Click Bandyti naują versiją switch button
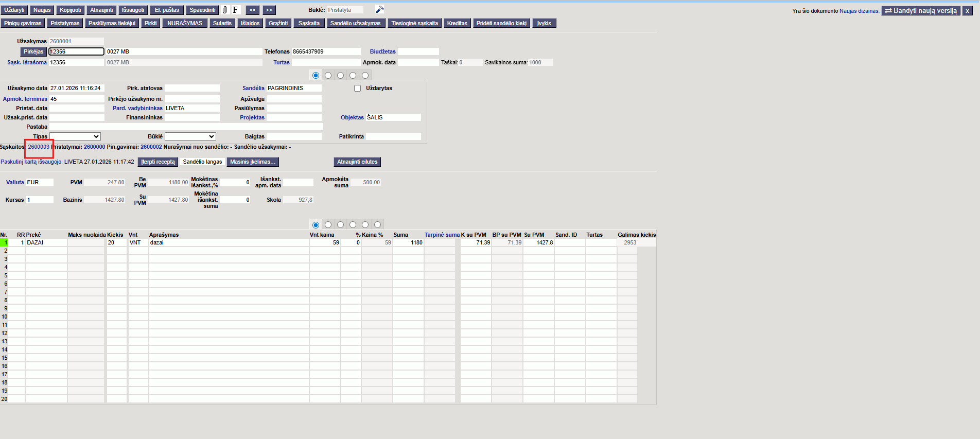 click(x=921, y=10)
